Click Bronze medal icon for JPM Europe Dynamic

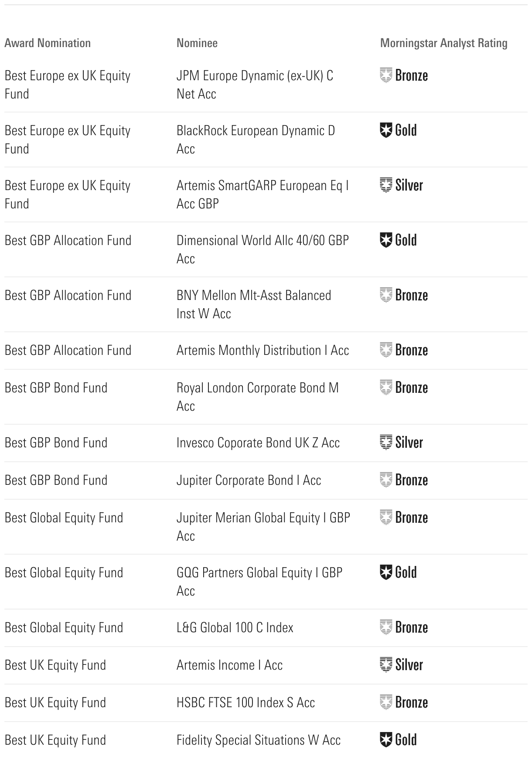tap(386, 75)
